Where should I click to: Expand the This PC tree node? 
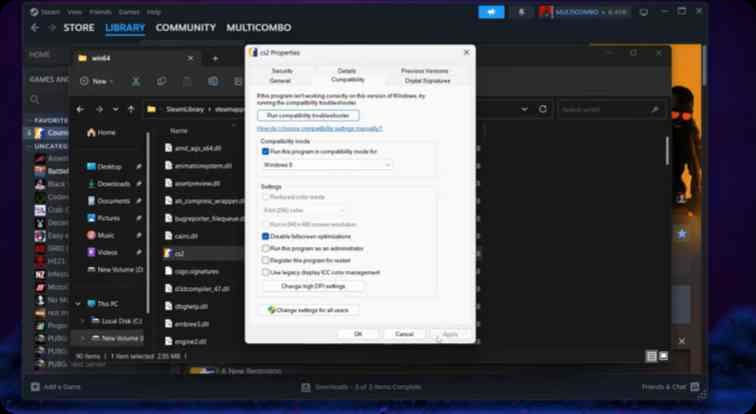click(x=79, y=303)
